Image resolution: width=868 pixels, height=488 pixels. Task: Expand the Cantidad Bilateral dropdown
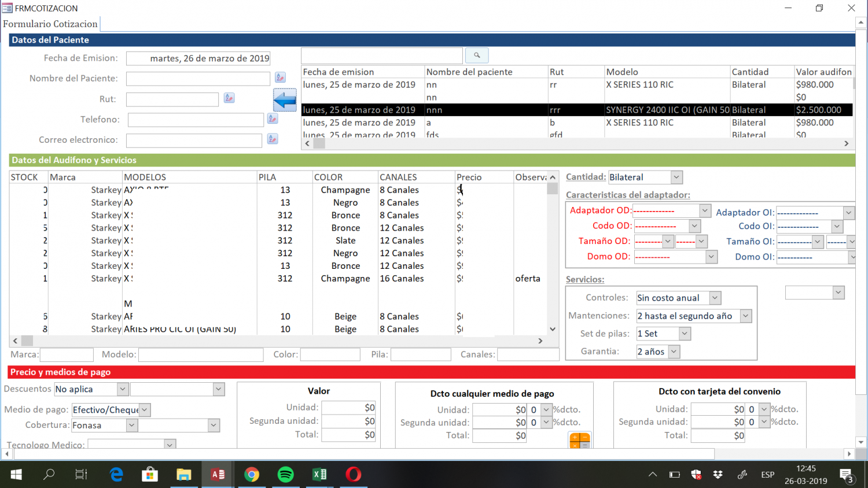(x=676, y=177)
